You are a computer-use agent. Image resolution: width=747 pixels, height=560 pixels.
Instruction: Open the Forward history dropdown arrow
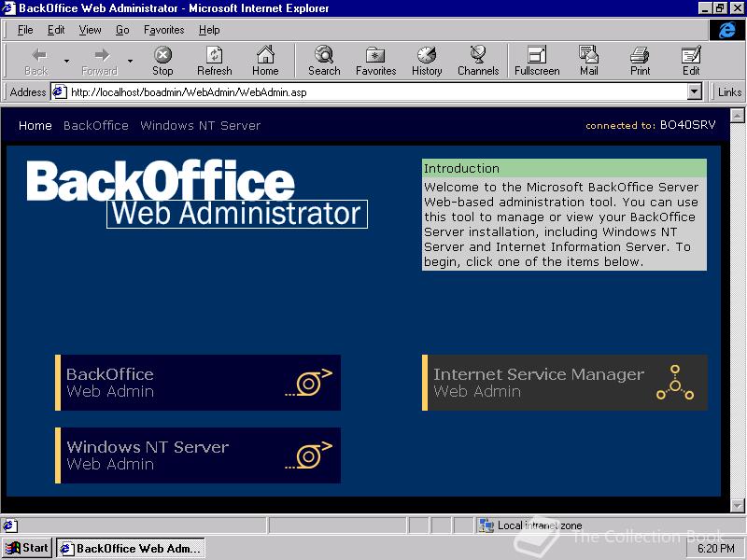click(130, 61)
